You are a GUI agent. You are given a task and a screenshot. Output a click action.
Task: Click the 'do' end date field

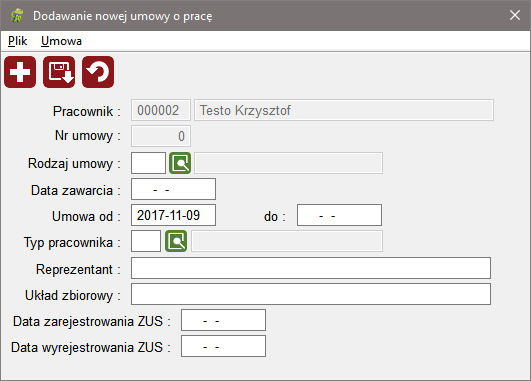(x=339, y=215)
